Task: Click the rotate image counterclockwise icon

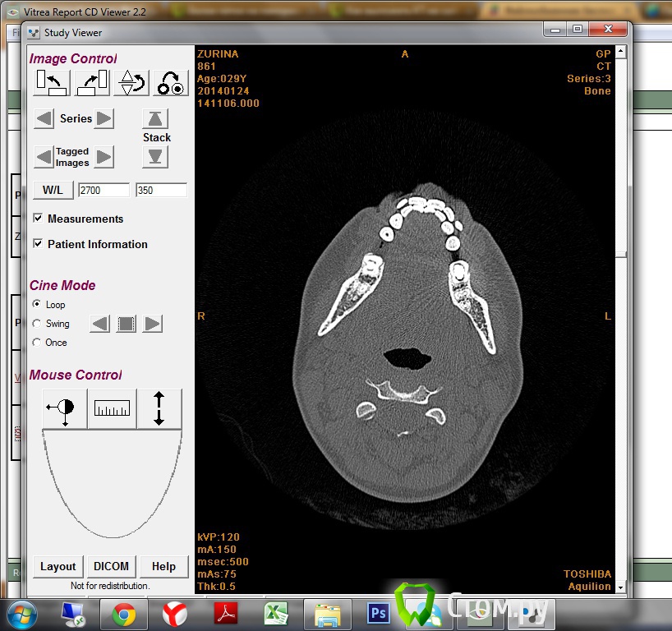Action: (51, 82)
